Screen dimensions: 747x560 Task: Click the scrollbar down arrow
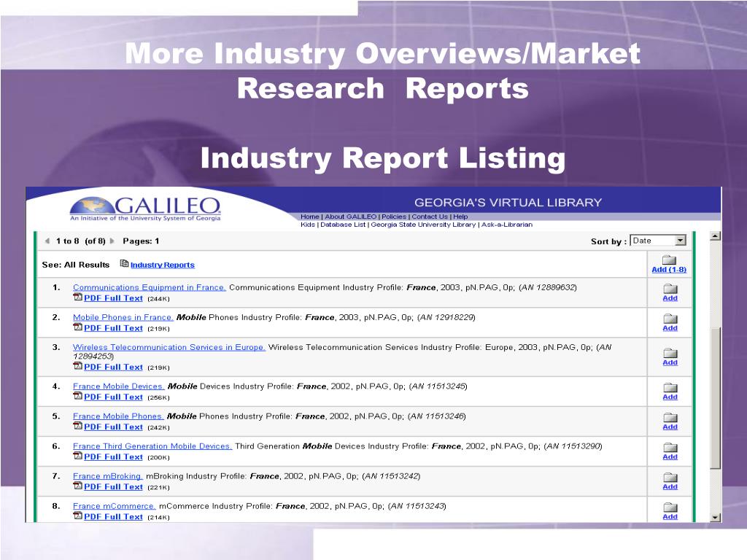(715, 517)
